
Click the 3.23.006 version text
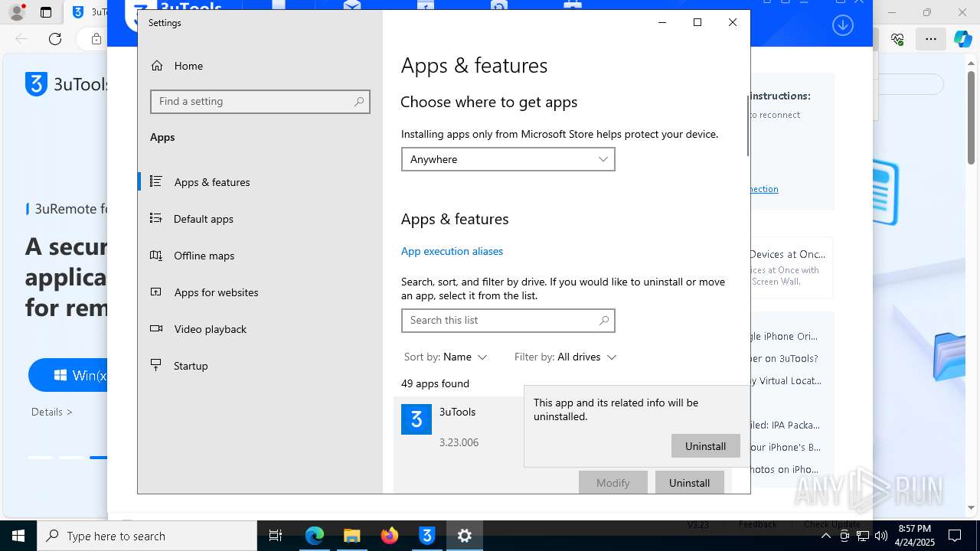click(x=459, y=442)
